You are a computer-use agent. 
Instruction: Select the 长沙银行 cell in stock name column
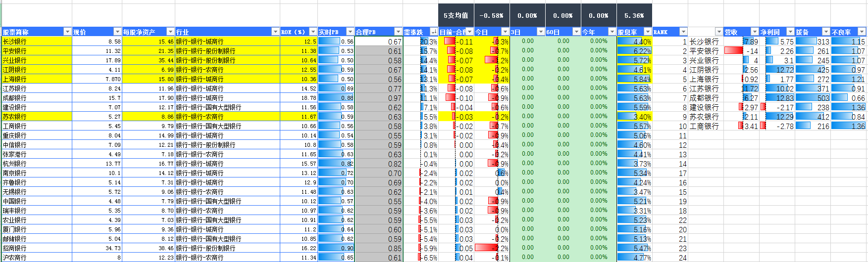[37, 42]
